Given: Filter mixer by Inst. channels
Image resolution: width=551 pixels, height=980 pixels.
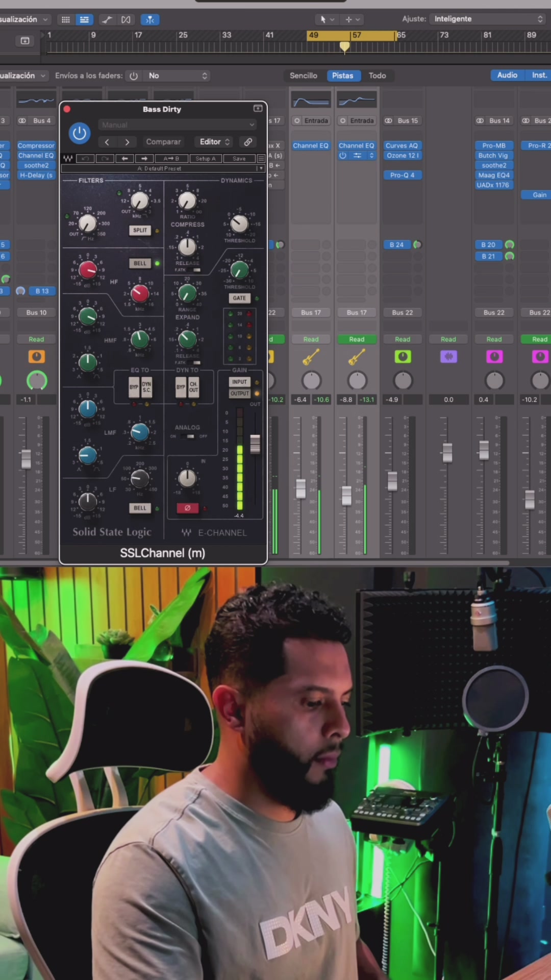Looking at the screenshot, I should pyautogui.click(x=539, y=75).
